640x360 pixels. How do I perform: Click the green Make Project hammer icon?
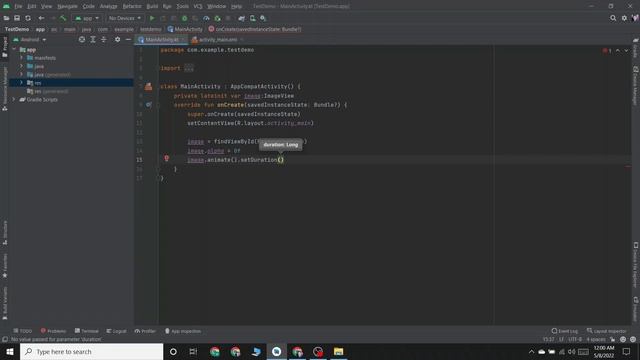point(63,18)
